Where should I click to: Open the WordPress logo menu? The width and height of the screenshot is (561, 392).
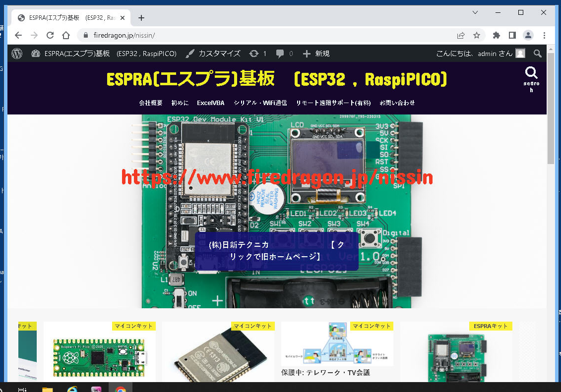(17, 54)
